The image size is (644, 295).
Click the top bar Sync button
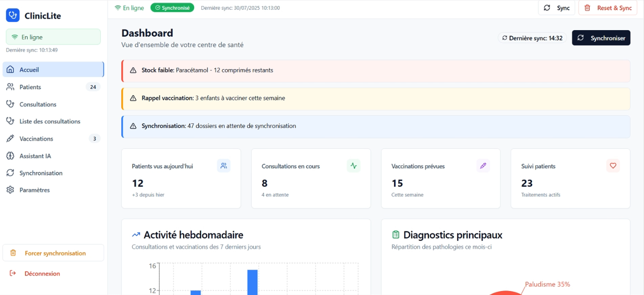click(x=557, y=8)
